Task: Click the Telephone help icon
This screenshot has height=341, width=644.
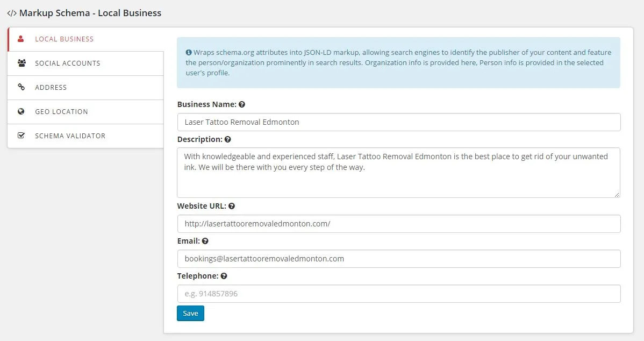Action: point(224,276)
